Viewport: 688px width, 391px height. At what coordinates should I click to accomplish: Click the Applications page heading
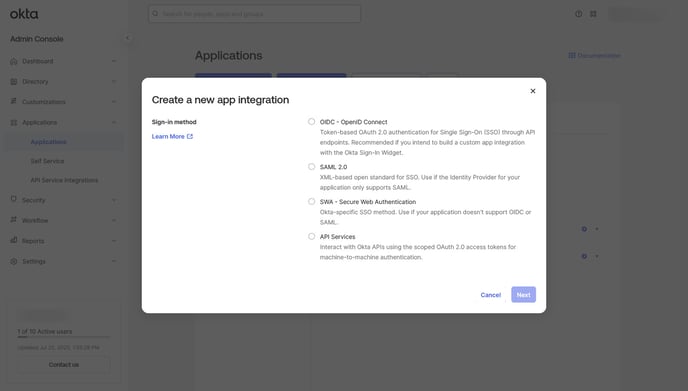tap(229, 56)
